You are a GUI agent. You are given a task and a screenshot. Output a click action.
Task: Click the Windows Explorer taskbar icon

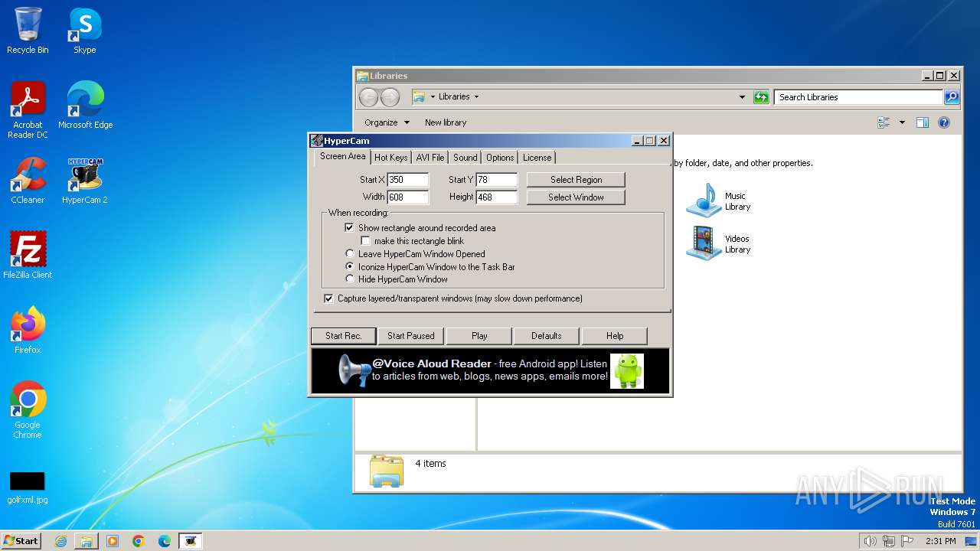pos(87,541)
